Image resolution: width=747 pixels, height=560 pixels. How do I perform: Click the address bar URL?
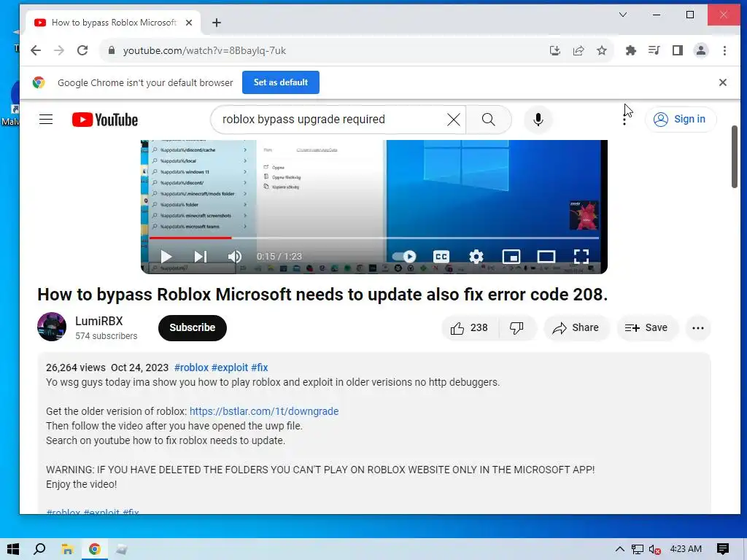tap(204, 50)
